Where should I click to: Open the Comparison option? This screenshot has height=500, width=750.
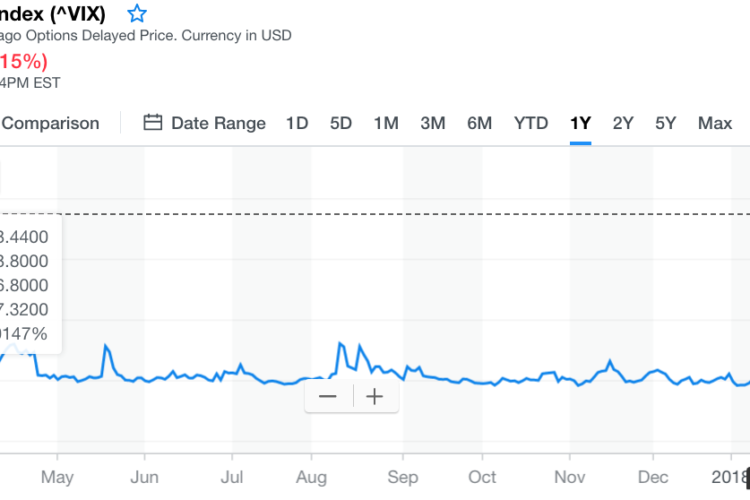(50, 123)
